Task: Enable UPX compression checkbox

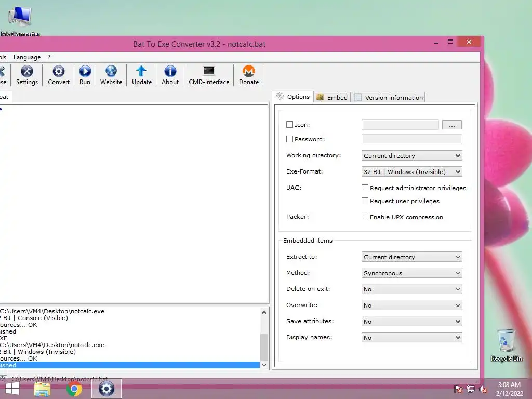Action: 365,217
